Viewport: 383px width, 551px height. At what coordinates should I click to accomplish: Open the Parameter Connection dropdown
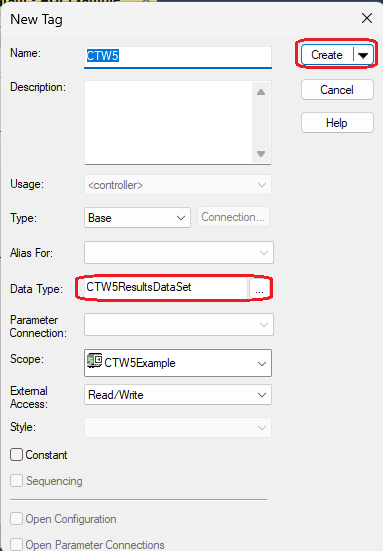pos(179,325)
